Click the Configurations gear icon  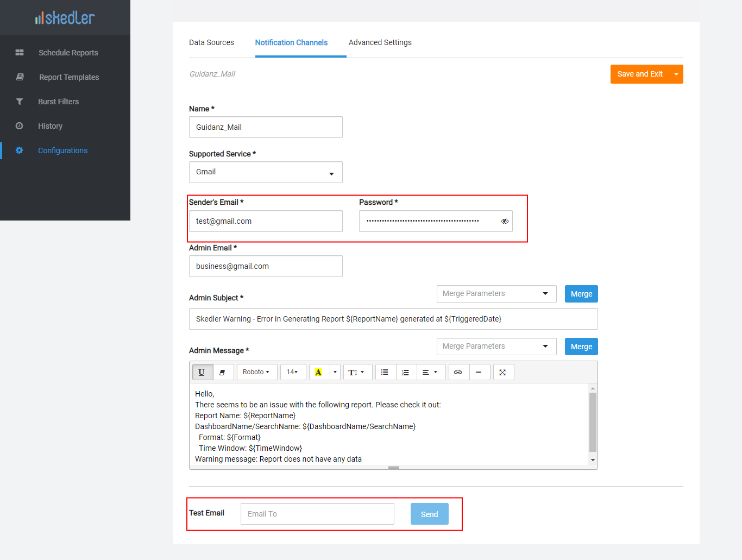click(x=20, y=150)
